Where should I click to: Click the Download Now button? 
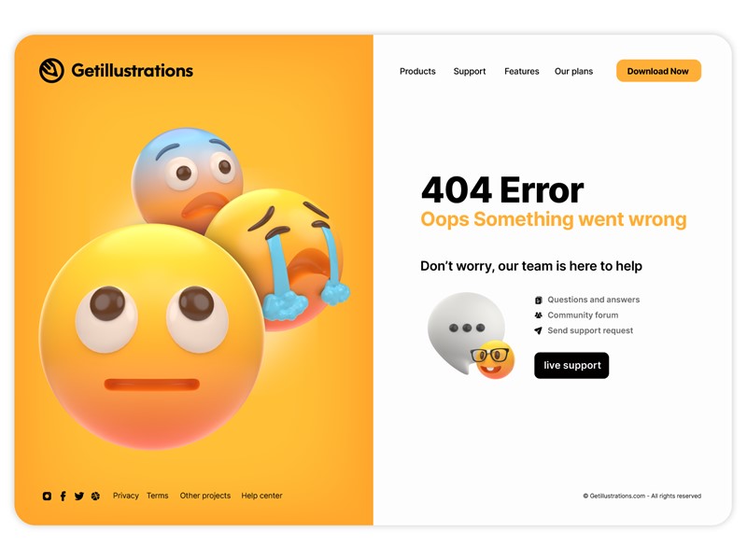[x=658, y=71]
